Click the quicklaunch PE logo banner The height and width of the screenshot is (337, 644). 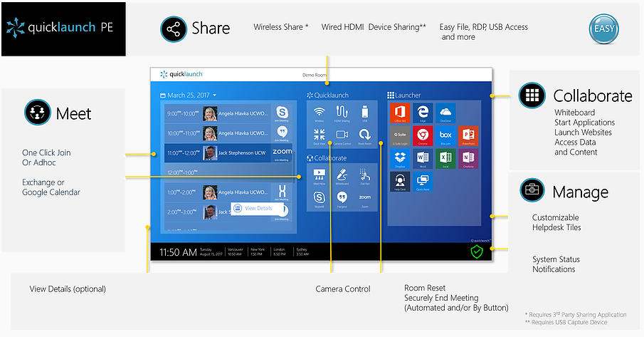pyautogui.click(x=63, y=28)
